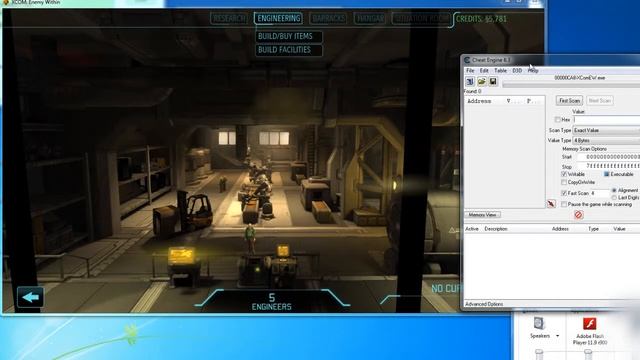Open the Table menu in Cheat Engine
This screenshot has width=640, height=360.
(x=500, y=71)
